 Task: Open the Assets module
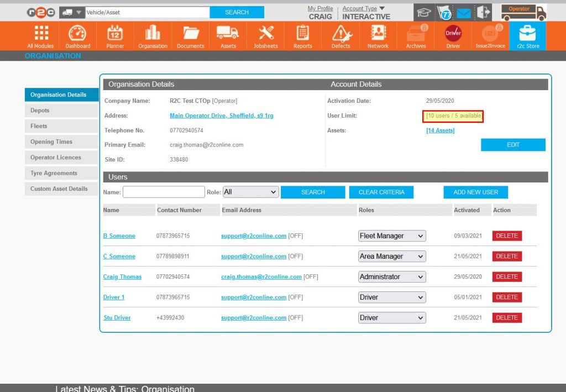click(x=228, y=35)
